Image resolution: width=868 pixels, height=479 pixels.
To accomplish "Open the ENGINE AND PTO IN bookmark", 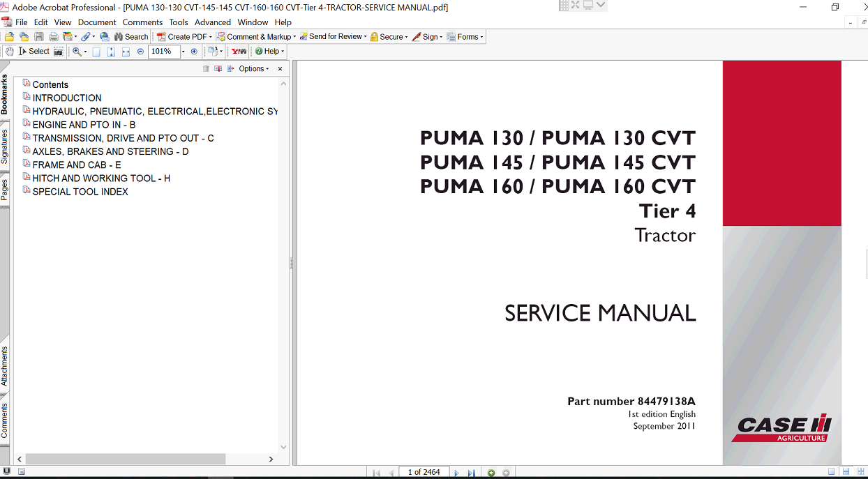I will 84,125.
